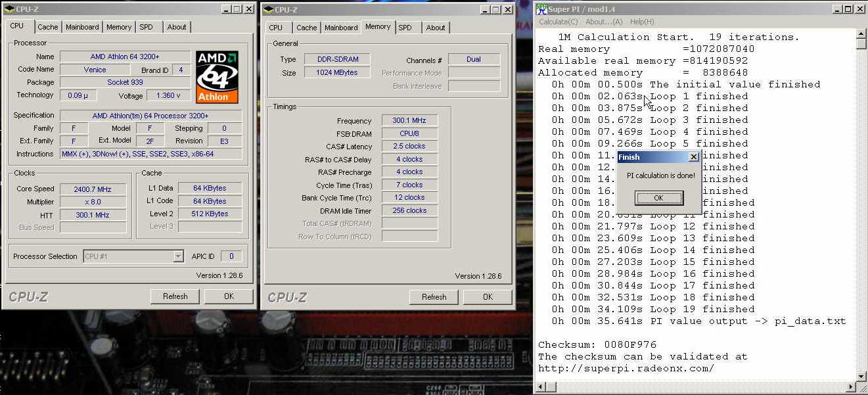Open the Cache tab in the first CPU-Z window
This screenshot has height=395, width=868.
coord(47,27)
